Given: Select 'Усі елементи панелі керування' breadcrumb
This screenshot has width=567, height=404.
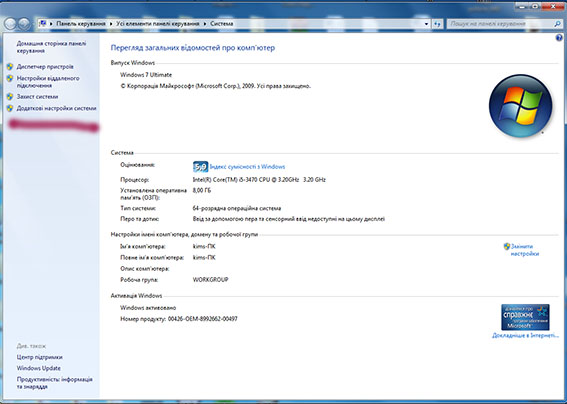Looking at the screenshot, I should (x=158, y=24).
